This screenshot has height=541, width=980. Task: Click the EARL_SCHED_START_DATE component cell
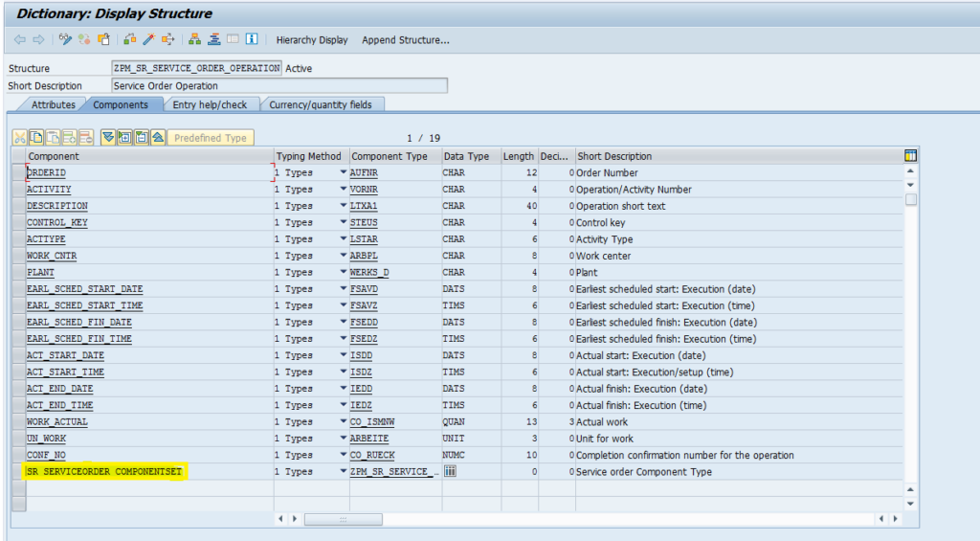[x=149, y=289]
